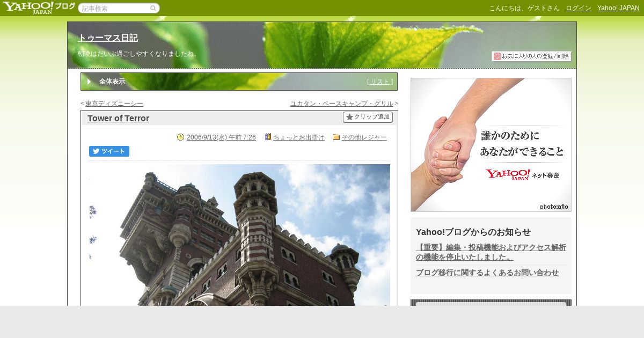
Task: Click the triangle arrow beside 全体表示
Action: (x=90, y=82)
